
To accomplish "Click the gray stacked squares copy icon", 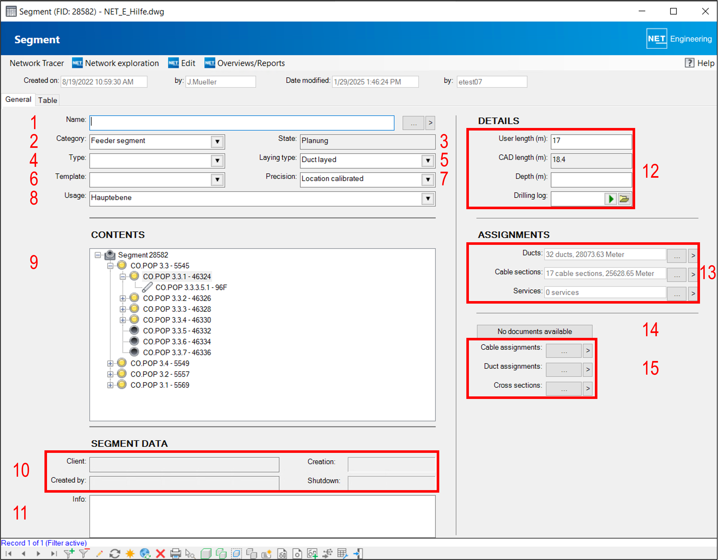I will [252, 553].
